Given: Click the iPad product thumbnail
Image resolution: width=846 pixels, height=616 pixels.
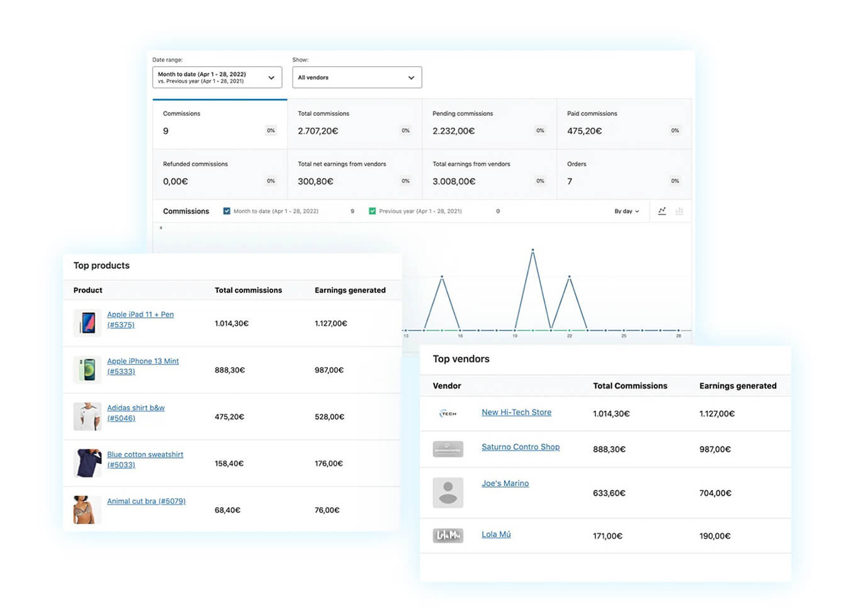Looking at the screenshot, I should 87,323.
